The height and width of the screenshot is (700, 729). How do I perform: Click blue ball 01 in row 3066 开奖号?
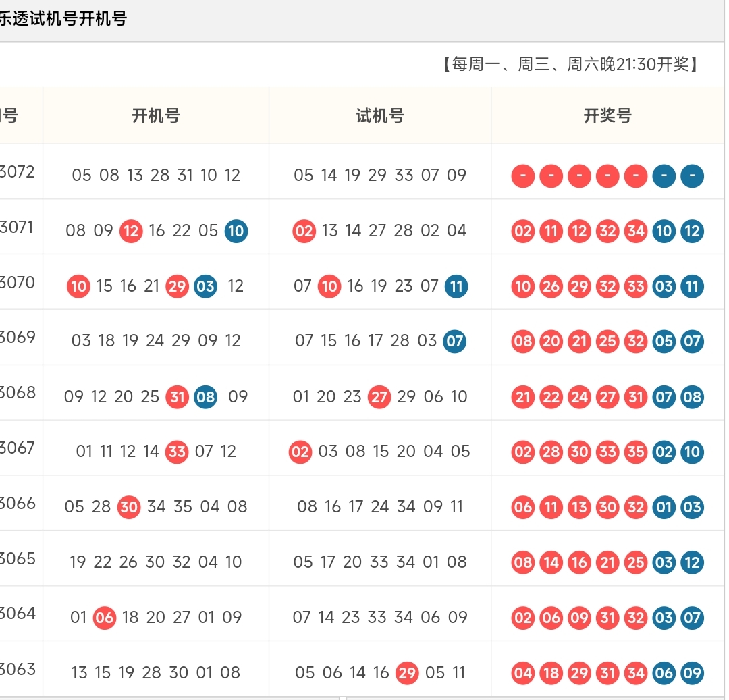point(664,507)
